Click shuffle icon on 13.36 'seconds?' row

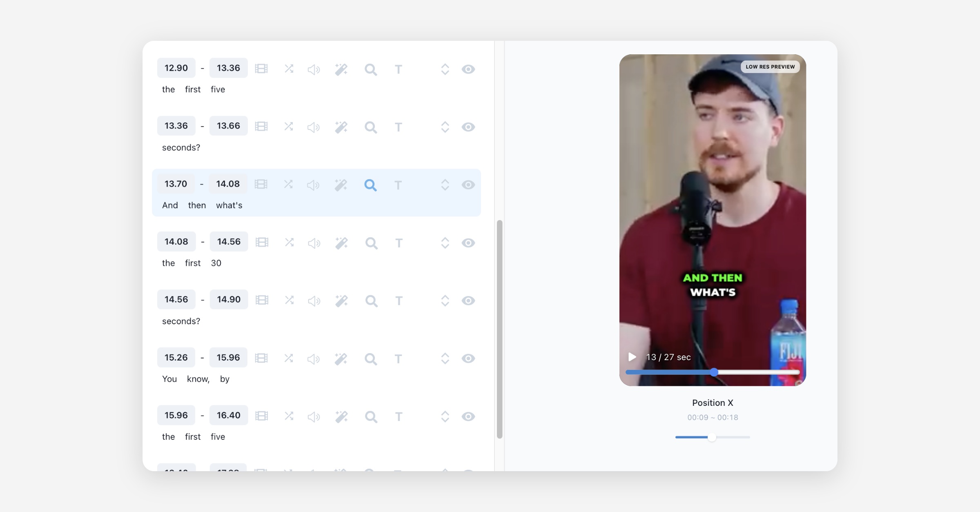click(x=289, y=127)
